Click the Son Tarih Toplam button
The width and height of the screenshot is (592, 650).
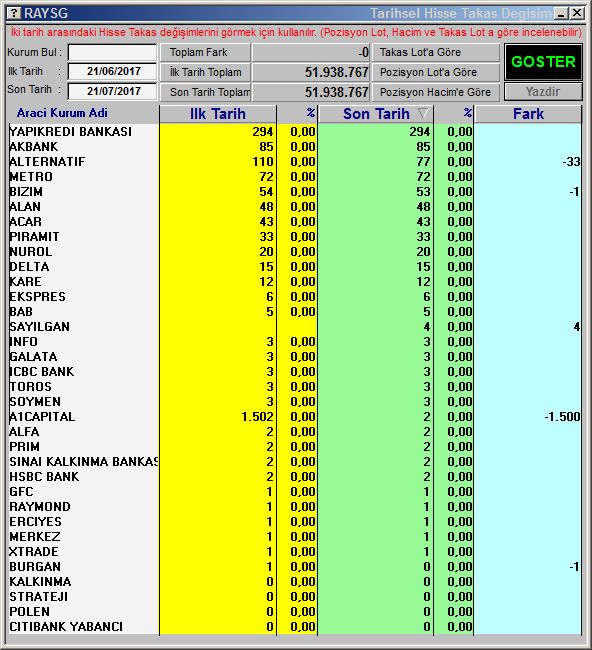tap(205, 92)
